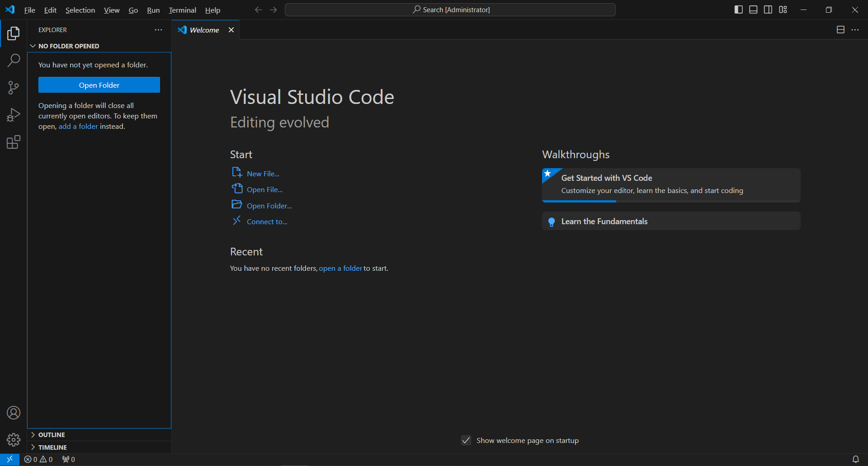Expand the OUTLINE section

(x=99, y=435)
